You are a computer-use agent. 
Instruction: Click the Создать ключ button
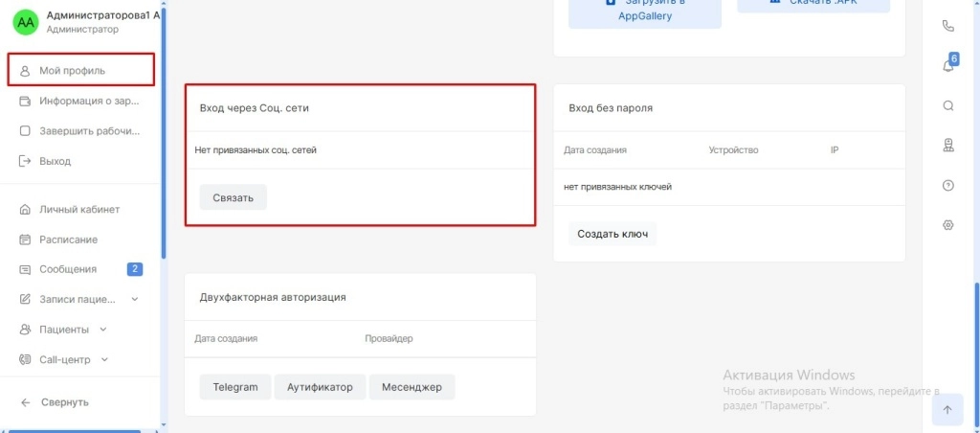coord(612,234)
